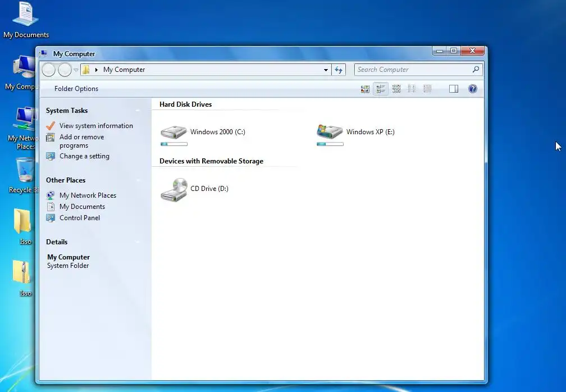Click the CD Drive (D:) label
This screenshot has width=566, height=392.
(209, 189)
